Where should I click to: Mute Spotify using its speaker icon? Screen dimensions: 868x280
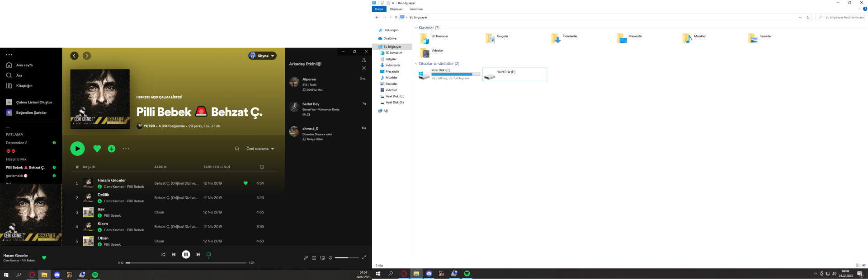[330, 258]
